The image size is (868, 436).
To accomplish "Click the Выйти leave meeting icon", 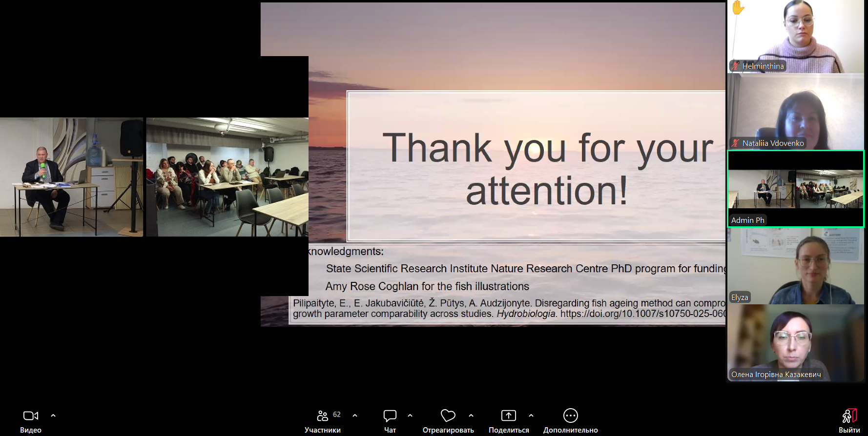I will point(849,416).
